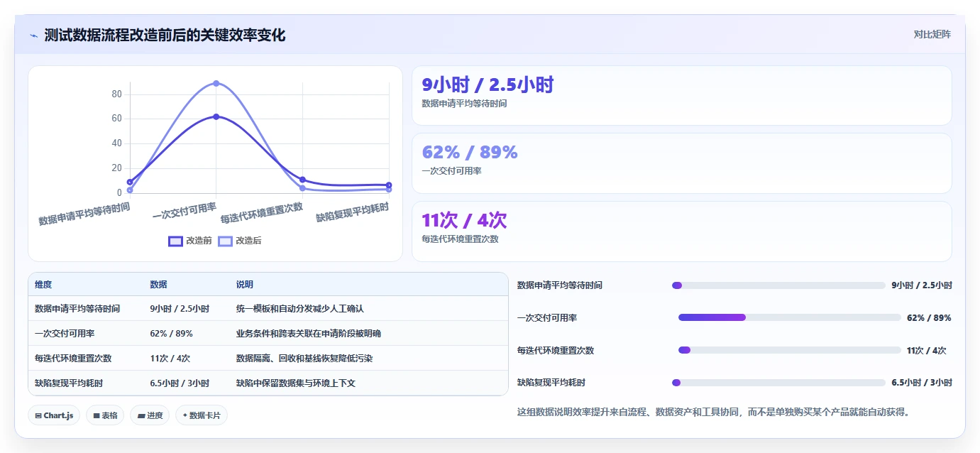
Task: Click the 62% / 89% progress value
Action: click(x=929, y=318)
